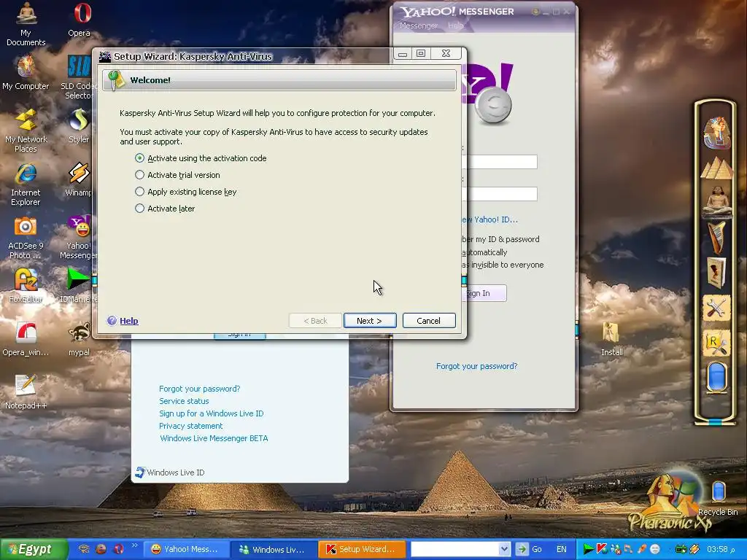The height and width of the screenshot is (560, 747).
Task: Open taskbar address bar dropdown
Action: click(505, 549)
